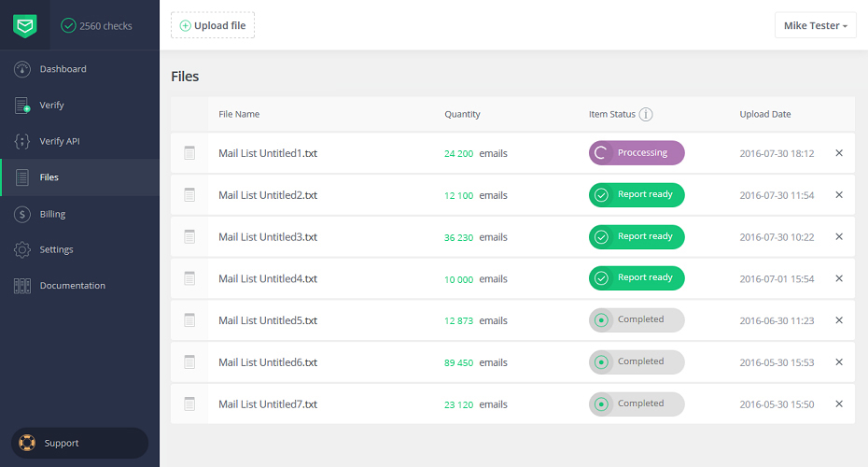Click Report ready for Mail List Untitled2.txt

tap(637, 195)
